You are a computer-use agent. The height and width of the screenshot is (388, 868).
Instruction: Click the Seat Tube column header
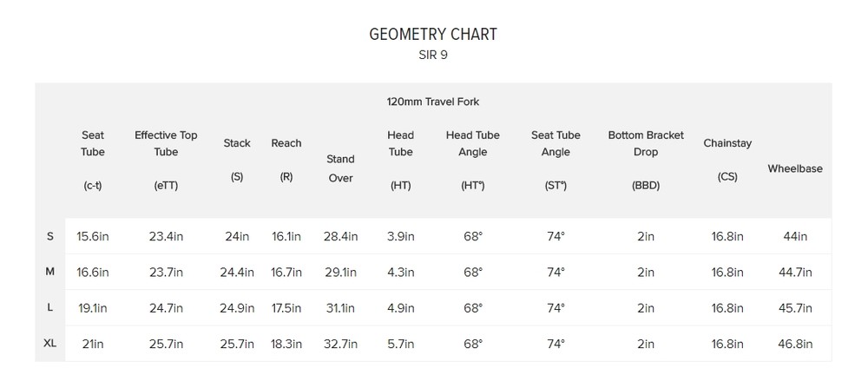pos(93,160)
